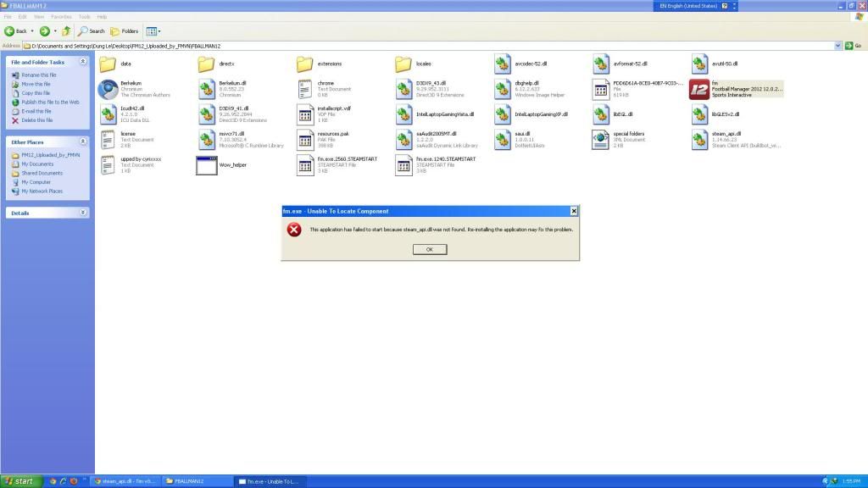Open the Forward button history dropdown arrow

[55, 31]
